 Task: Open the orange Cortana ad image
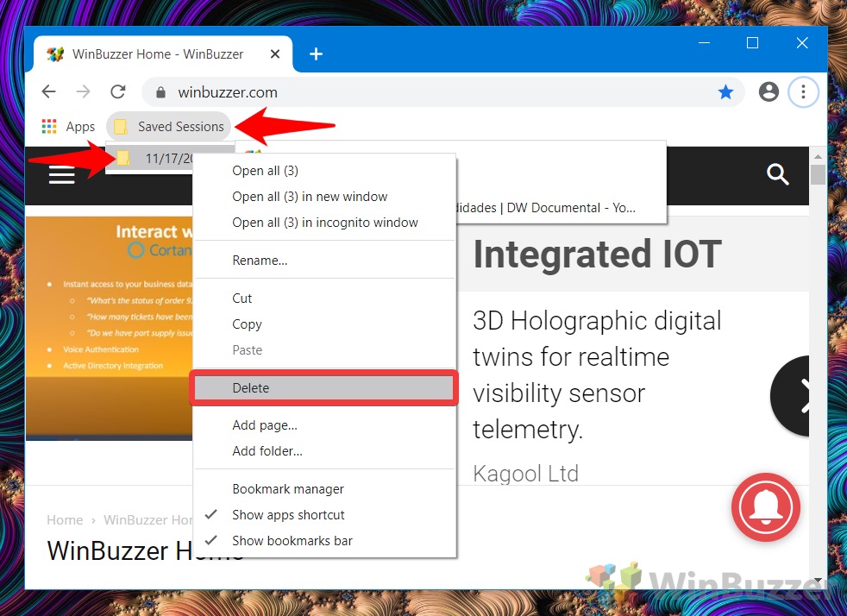[x=110, y=329]
